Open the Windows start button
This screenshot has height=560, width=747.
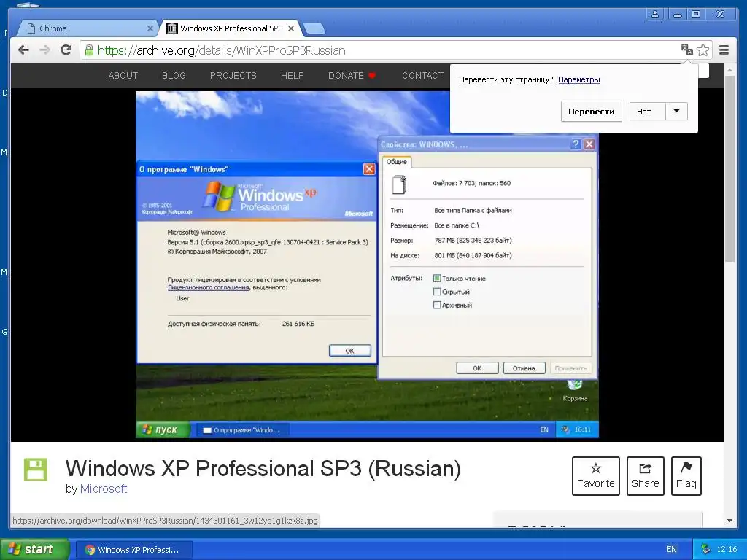click(34, 549)
